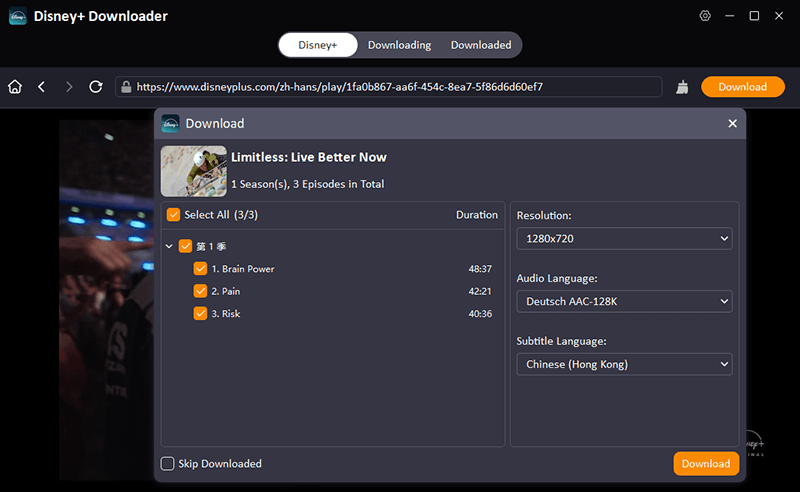Collapse the 第 1 季 season tree
Viewport: 800px width, 492px height.
pos(169,247)
